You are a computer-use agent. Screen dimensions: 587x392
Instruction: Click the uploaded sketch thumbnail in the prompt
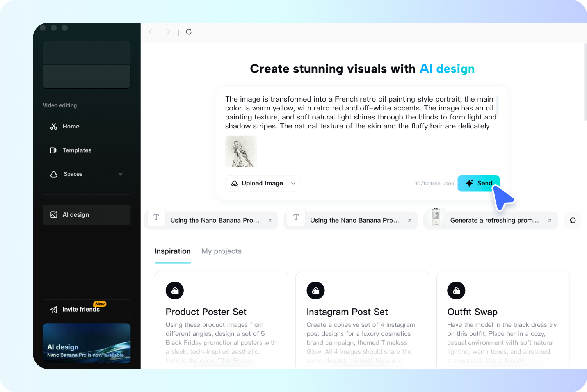[241, 151]
